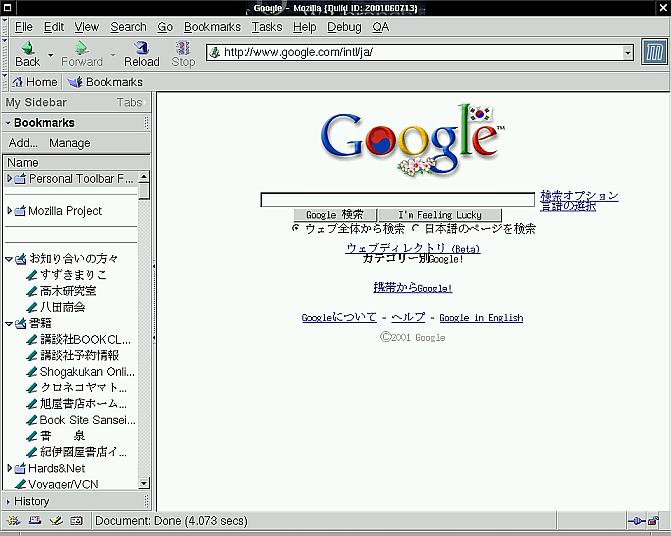Open the Tasks menu

pyautogui.click(x=267, y=27)
